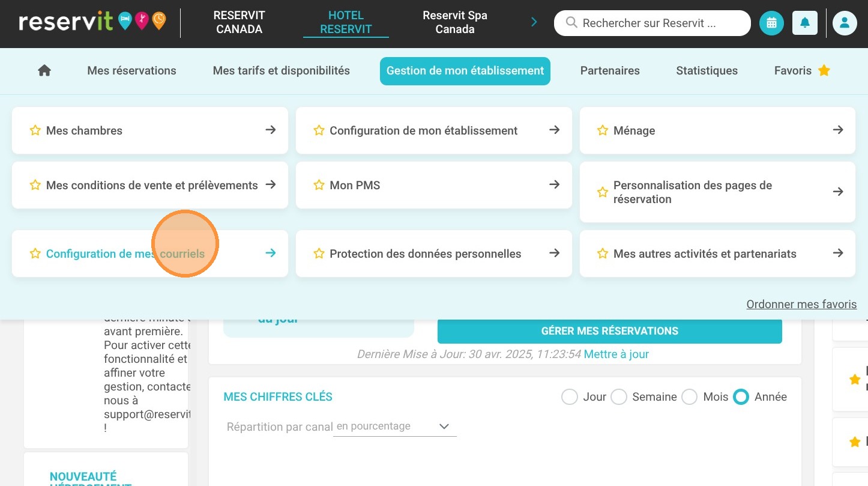Click arrow on Configuration de mes courriels
The width and height of the screenshot is (868, 486).
coord(271,253)
